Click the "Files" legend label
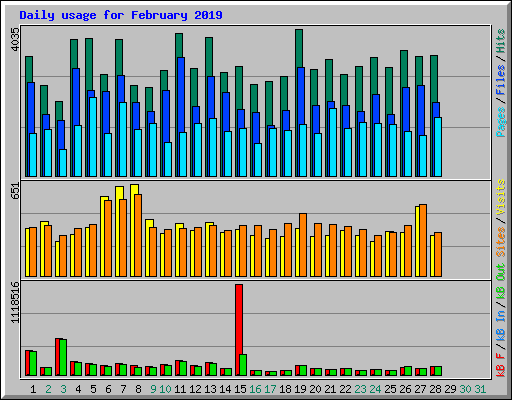The height and width of the screenshot is (400, 512). click(501, 80)
